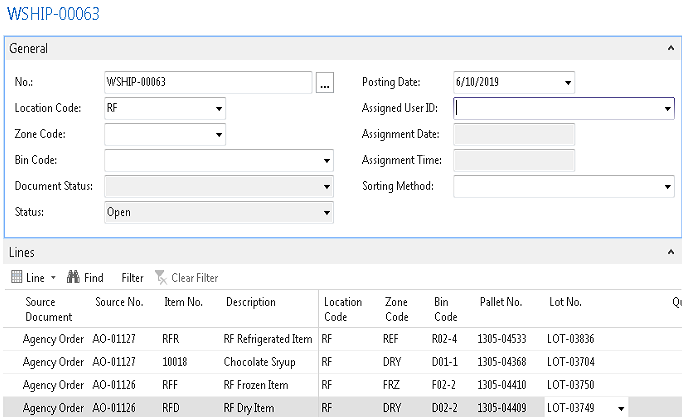Screen dimensions: 682x417
Task: Click the Clear Filter funnel icon
Action: (x=160, y=277)
